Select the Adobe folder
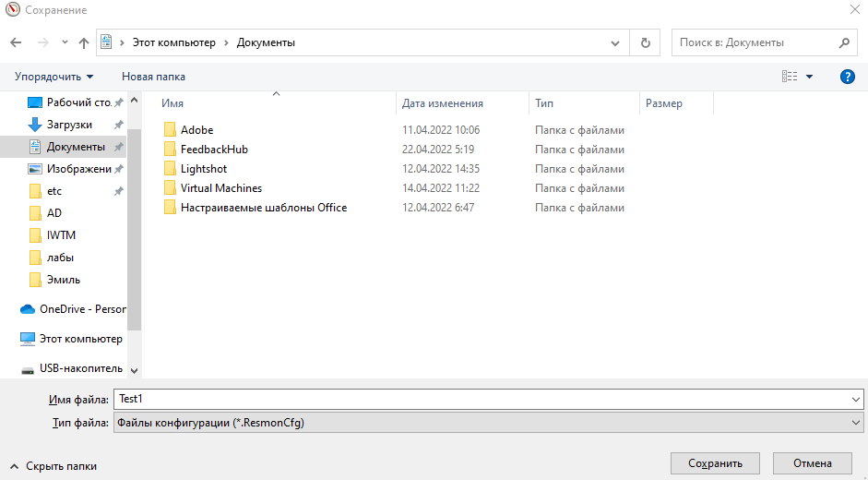This screenshot has height=480, width=868. pyautogui.click(x=196, y=130)
